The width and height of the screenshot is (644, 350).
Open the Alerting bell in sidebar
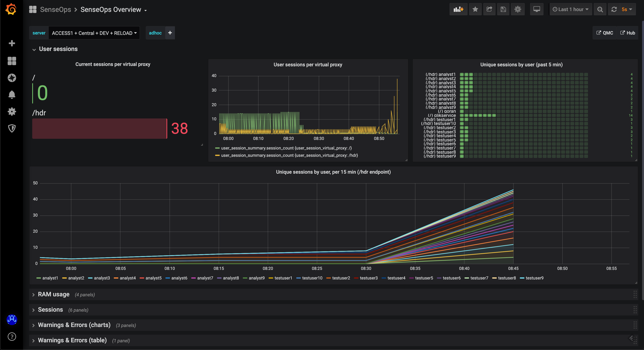click(12, 95)
